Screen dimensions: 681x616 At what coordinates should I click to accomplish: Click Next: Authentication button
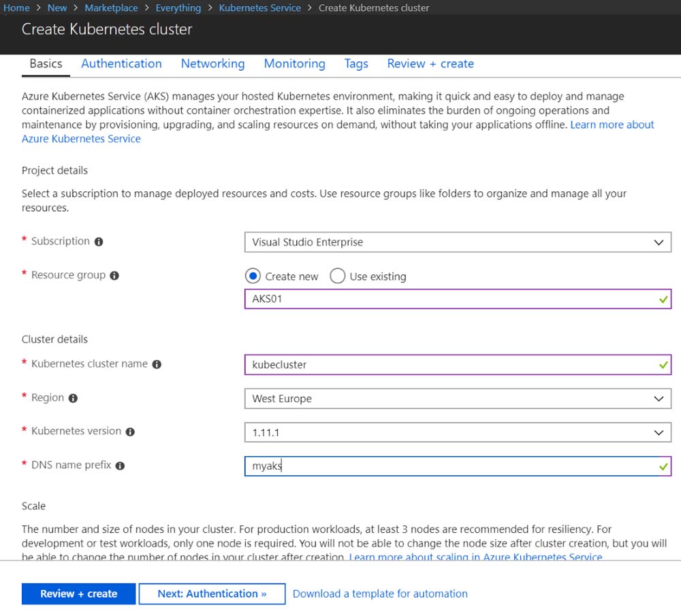point(211,594)
